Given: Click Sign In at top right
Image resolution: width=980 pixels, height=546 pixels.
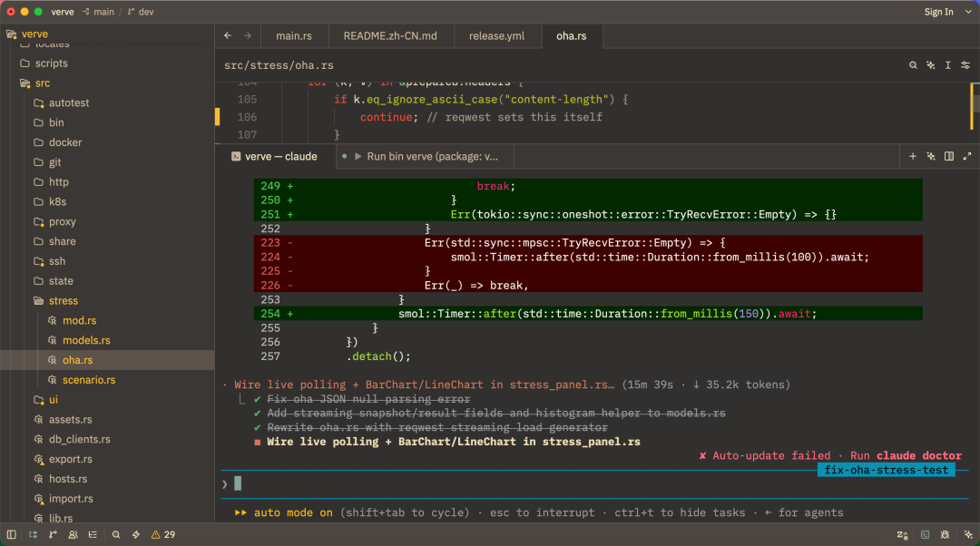Looking at the screenshot, I should tap(939, 12).
